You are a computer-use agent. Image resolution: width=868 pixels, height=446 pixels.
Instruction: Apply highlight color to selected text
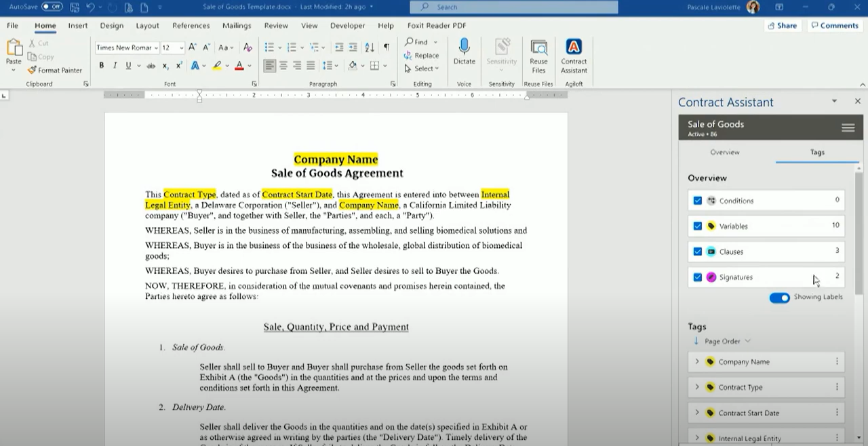tap(216, 65)
